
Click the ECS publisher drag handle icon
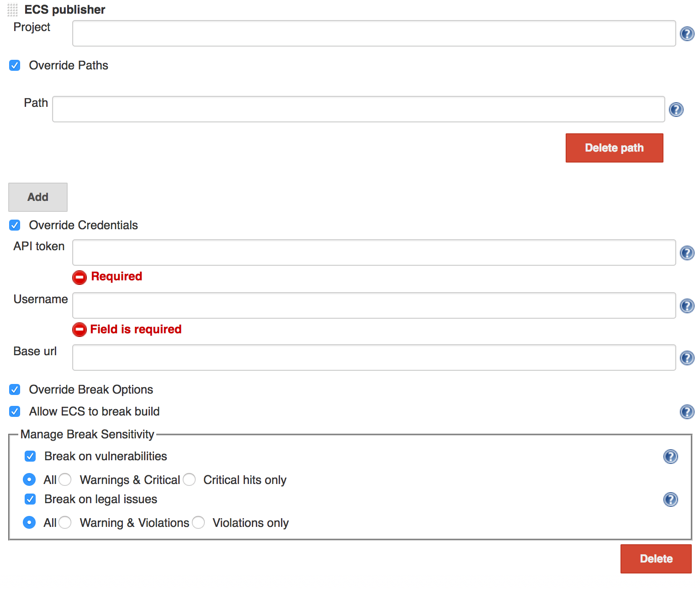click(12, 10)
